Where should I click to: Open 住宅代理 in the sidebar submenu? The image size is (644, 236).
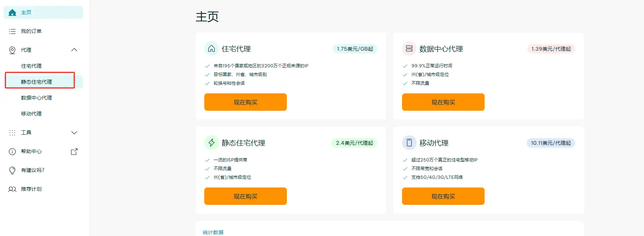[31, 66]
